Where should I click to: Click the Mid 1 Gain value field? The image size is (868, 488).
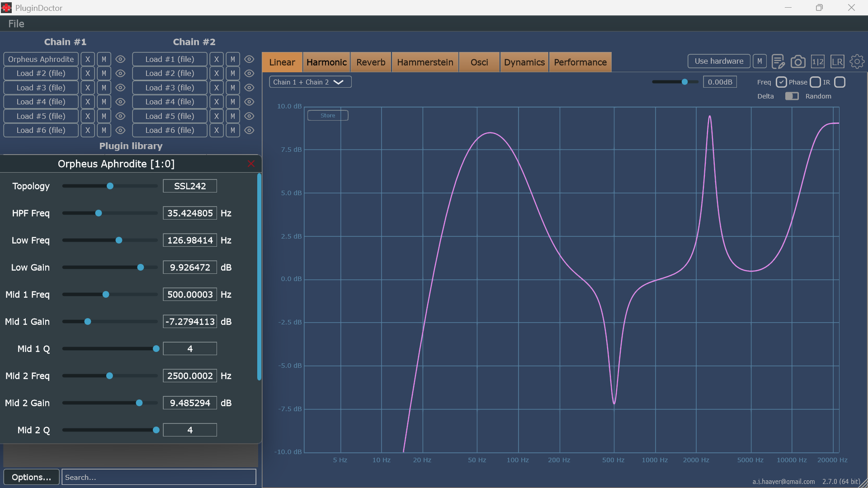[190, 322]
